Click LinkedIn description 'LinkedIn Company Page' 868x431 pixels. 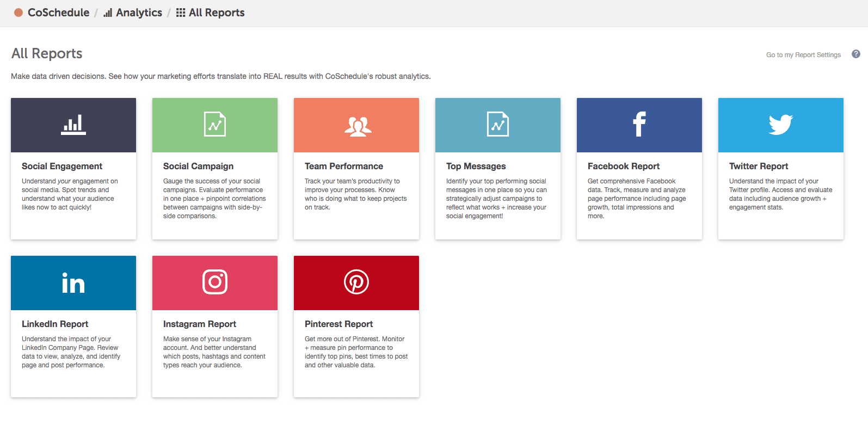(71, 352)
